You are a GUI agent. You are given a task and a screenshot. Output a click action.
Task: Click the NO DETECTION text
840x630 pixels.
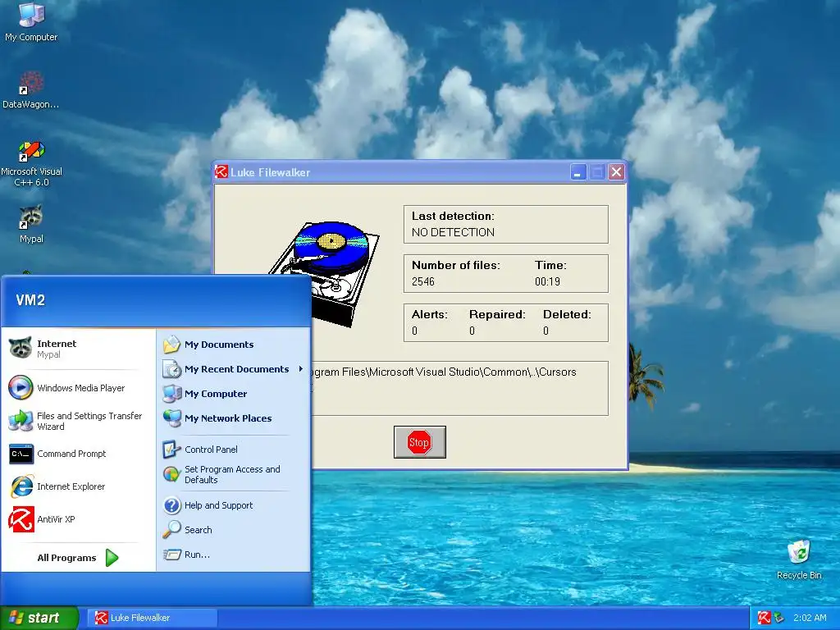(453, 232)
